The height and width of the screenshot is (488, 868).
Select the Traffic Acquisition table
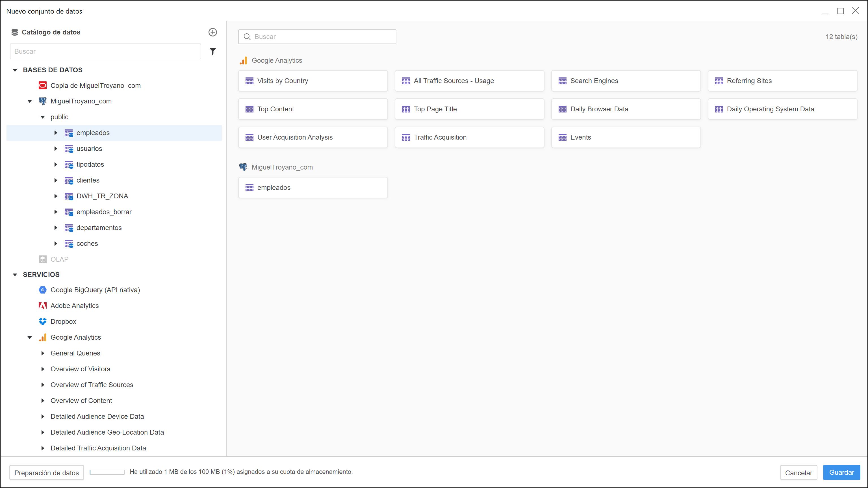pos(469,137)
